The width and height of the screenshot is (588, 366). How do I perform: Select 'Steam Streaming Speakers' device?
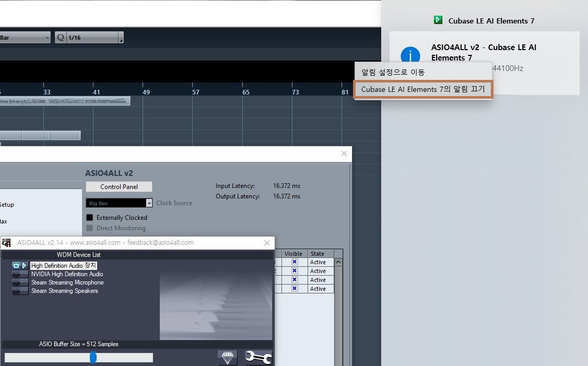coord(65,291)
